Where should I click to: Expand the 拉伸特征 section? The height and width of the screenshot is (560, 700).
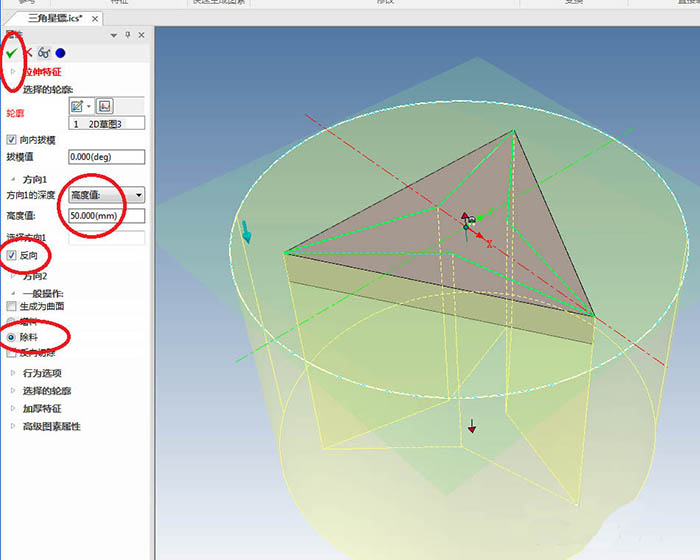(x=13, y=71)
